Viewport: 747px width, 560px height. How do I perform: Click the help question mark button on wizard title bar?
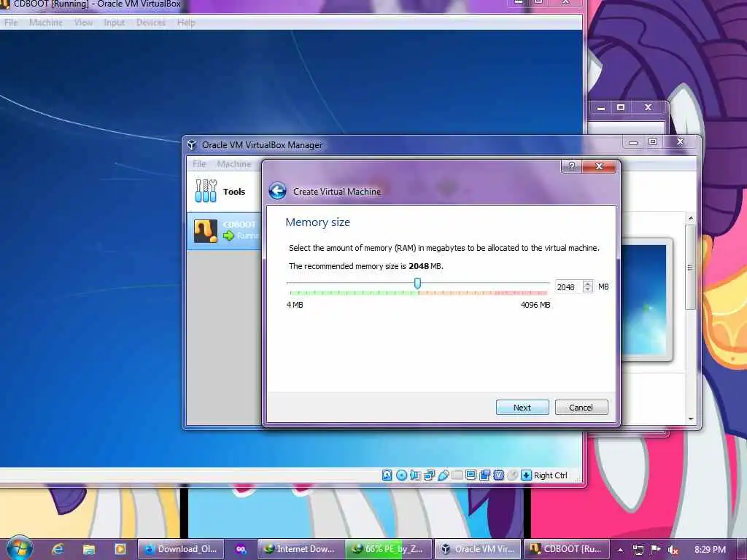572,166
